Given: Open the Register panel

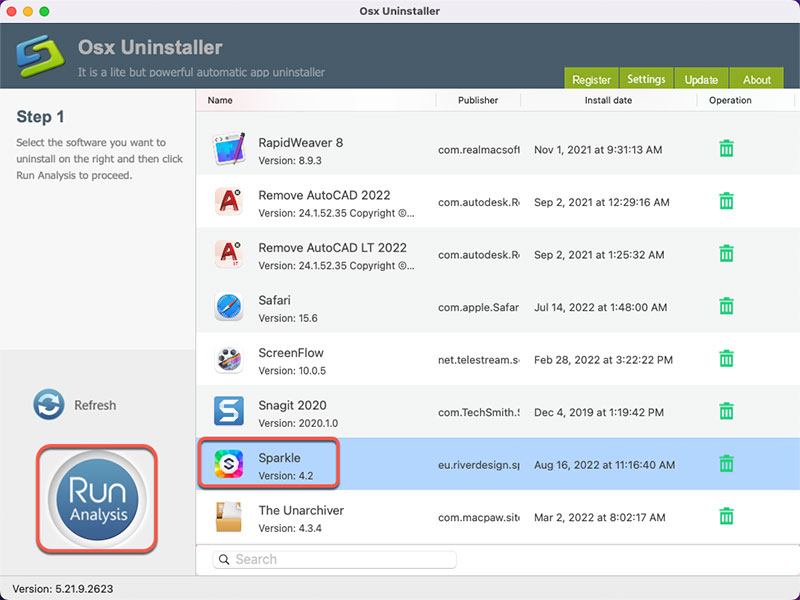Looking at the screenshot, I should click(x=591, y=79).
